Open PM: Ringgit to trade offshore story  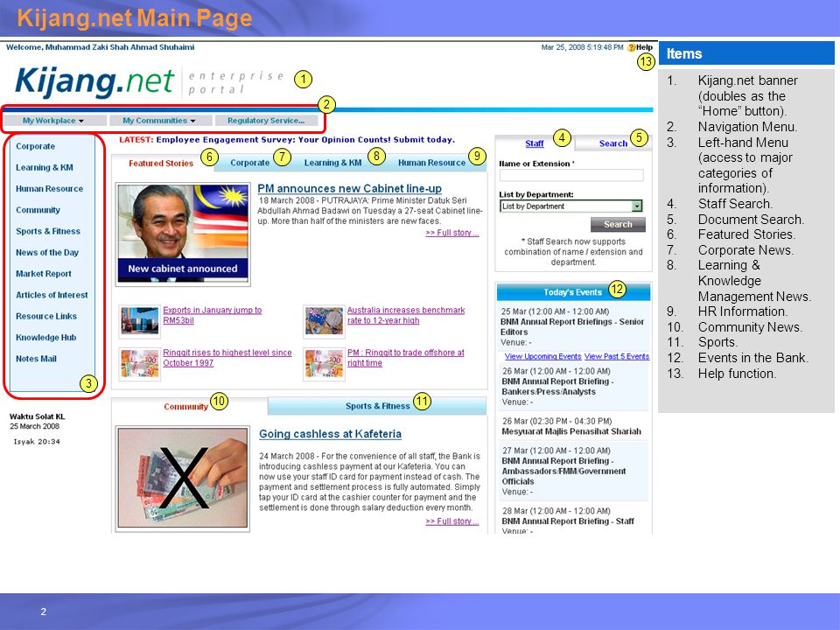405,357
